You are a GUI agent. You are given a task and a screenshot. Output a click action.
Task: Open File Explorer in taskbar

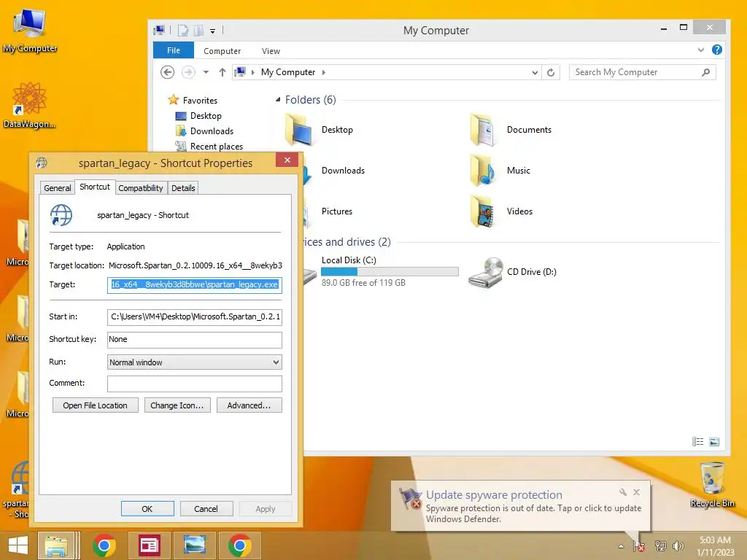56,545
